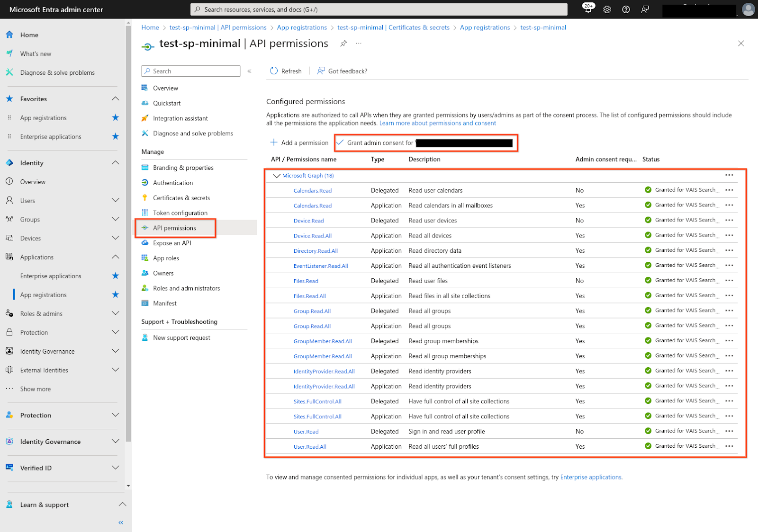Open ellipsis menu for EventListener.Read.All row
Viewport: 758px width, 532px height.
point(729,266)
